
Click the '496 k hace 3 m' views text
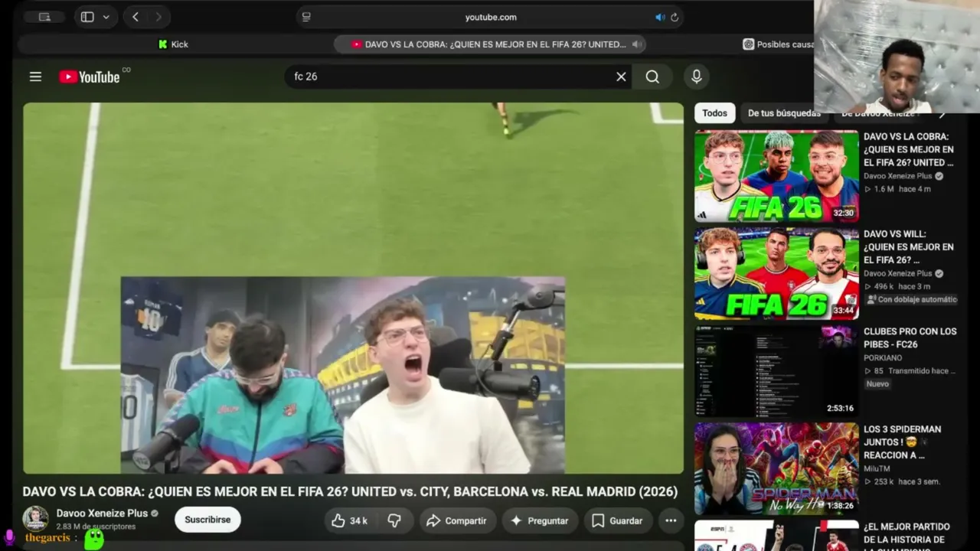click(x=897, y=286)
